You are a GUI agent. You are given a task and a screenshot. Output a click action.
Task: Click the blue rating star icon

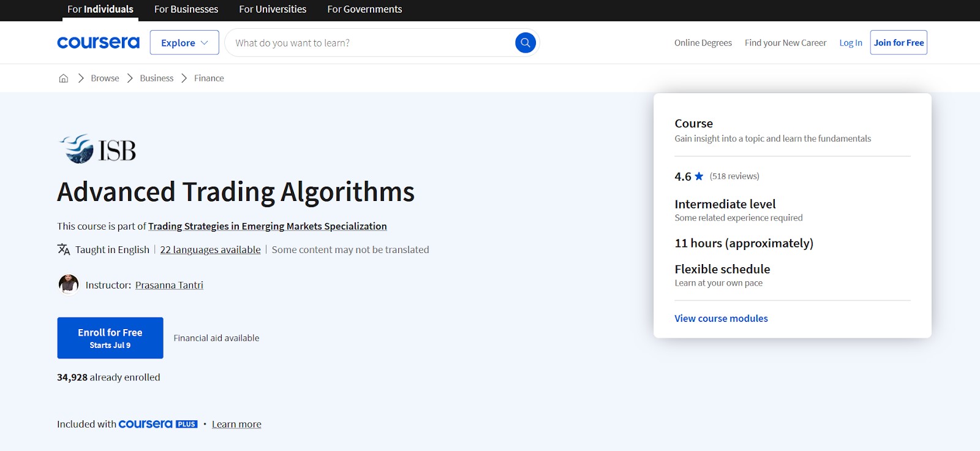699,176
